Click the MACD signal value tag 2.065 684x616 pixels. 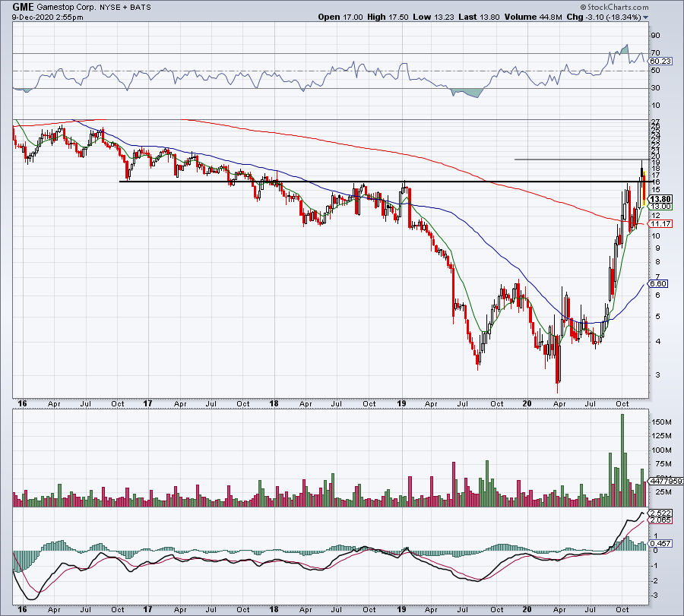pyautogui.click(x=660, y=520)
